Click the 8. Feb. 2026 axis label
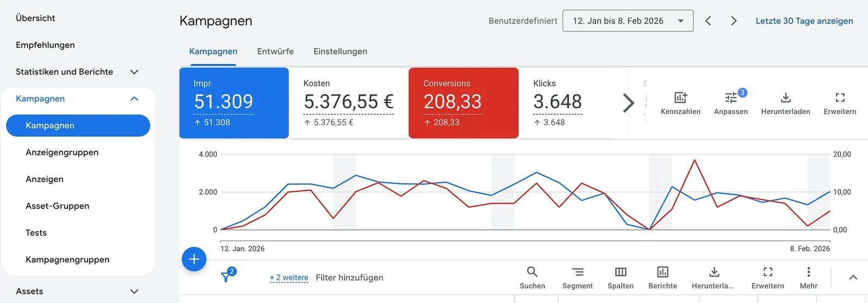The width and height of the screenshot is (868, 303). tap(809, 249)
